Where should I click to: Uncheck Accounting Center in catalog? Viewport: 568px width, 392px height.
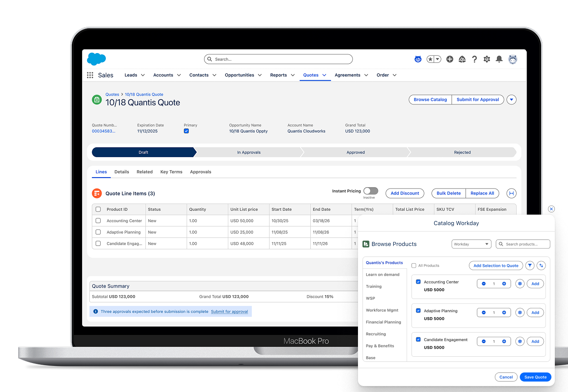tap(418, 282)
